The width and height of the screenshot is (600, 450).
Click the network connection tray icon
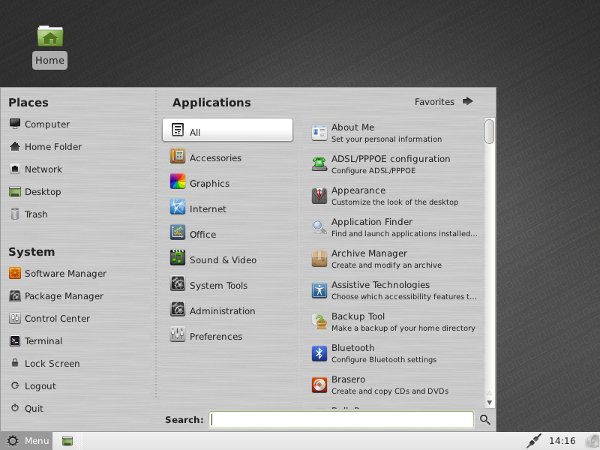point(533,441)
